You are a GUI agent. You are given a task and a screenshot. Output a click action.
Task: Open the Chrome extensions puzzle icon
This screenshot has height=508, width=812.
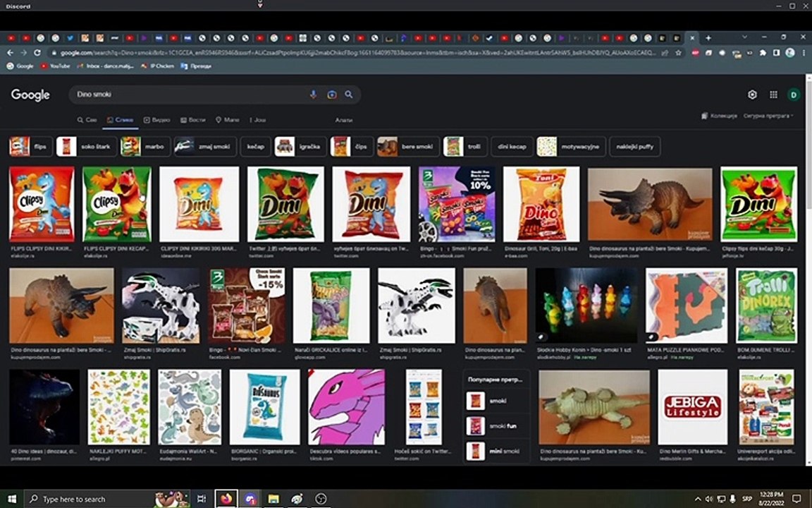point(763,53)
